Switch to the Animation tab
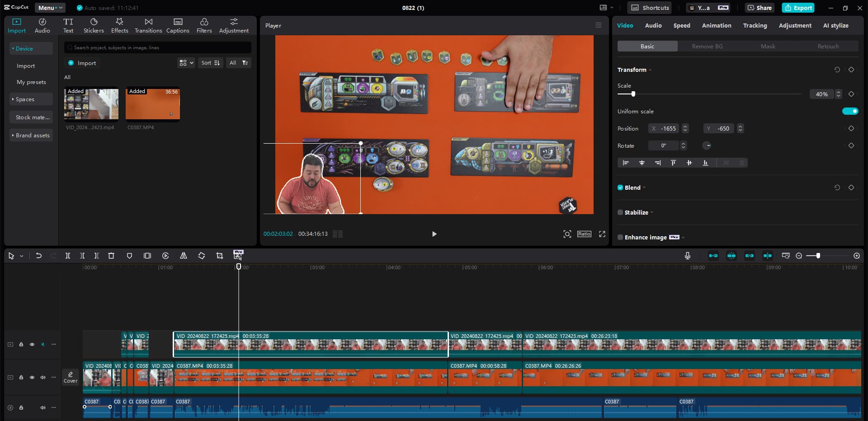The image size is (868, 421). pos(717,25)
